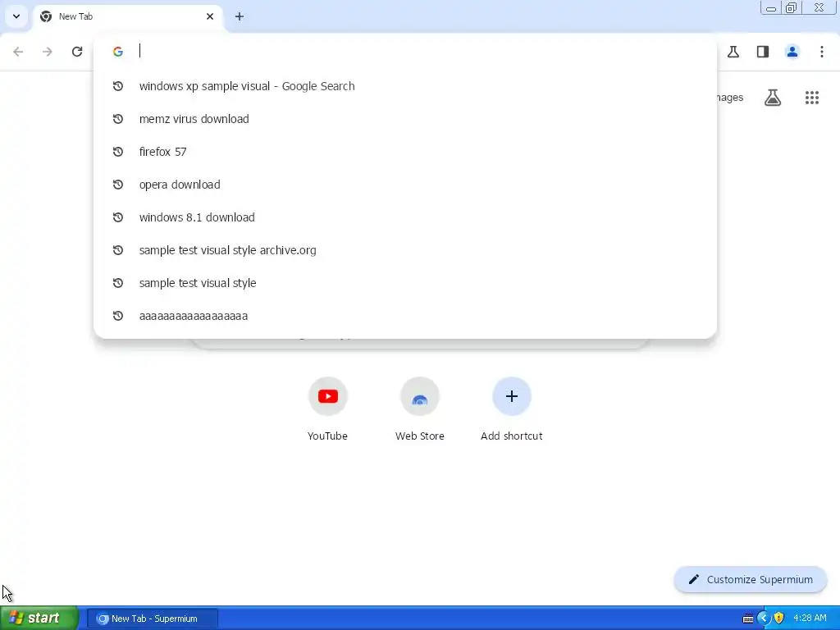The height and width of the screenshot is (630, 840).
Task: Click history icon beside 'firefox 57'
Action: click(118, 152)
